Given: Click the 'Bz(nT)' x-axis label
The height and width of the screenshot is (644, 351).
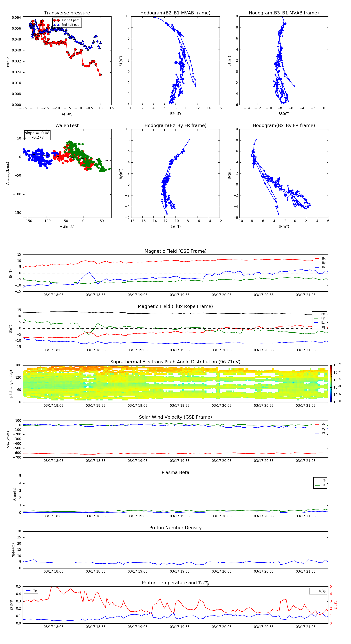Looking at the screenshot, I should pos(175,227).
